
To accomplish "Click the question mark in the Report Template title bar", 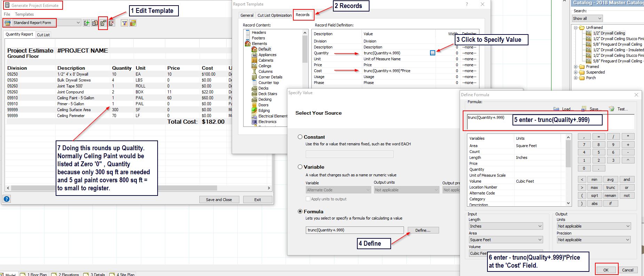I will click(x=467, y=4).
